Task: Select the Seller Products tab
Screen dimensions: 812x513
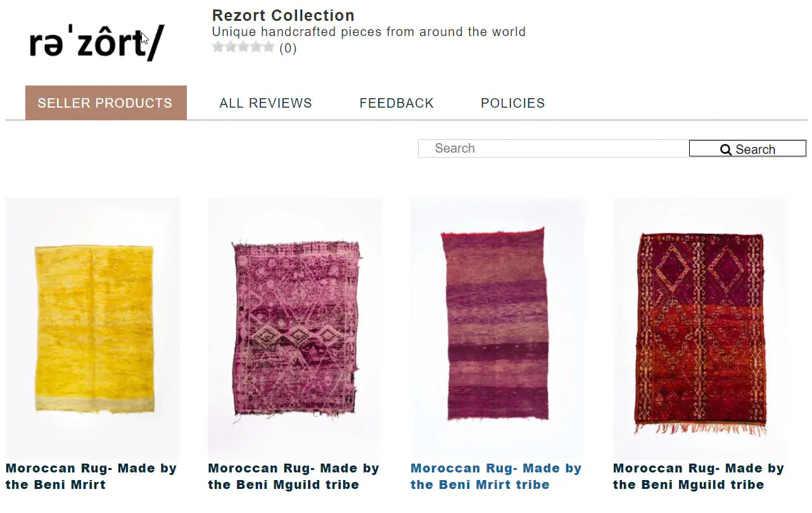Action: [x=105, y=103]
